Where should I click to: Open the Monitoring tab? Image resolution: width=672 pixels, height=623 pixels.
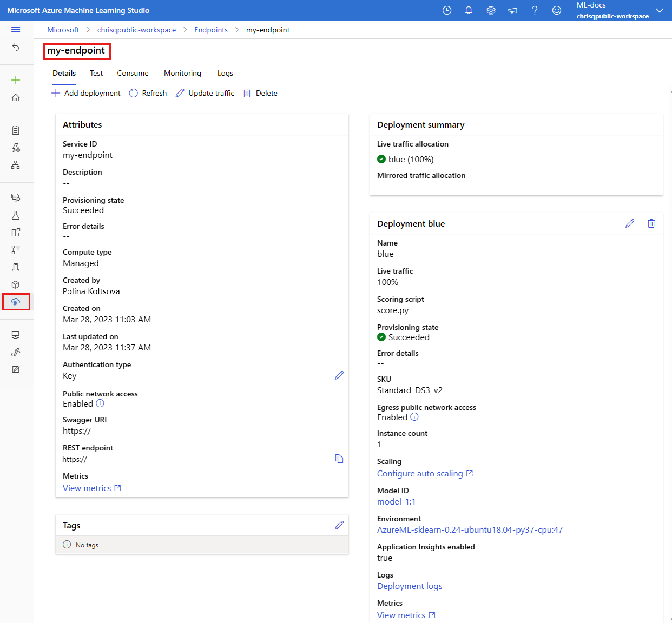(x=182, y=73)
